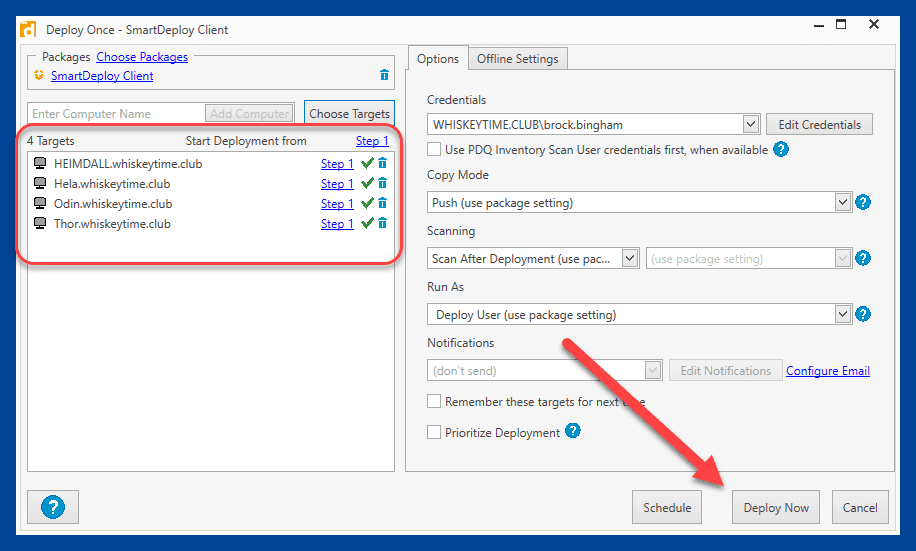Maximize the Deploy Once window
916x551 pixels.
pyautogui.click(x=841, y=24)
